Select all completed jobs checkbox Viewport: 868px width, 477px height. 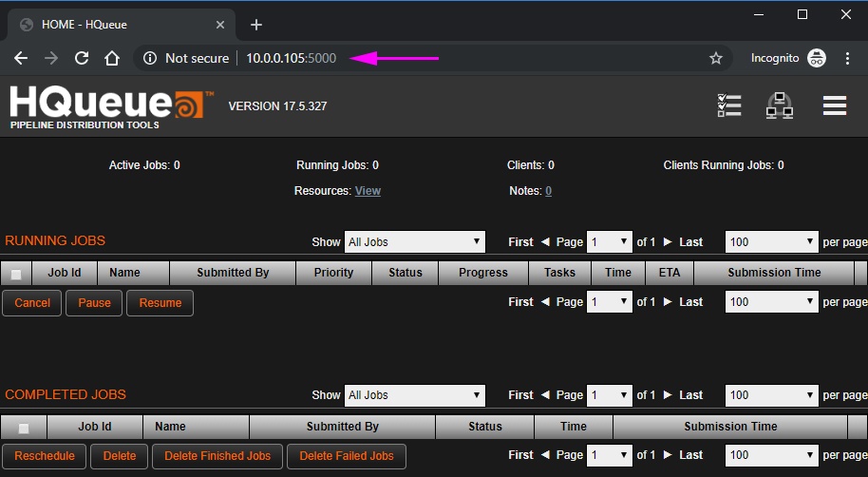23,429
